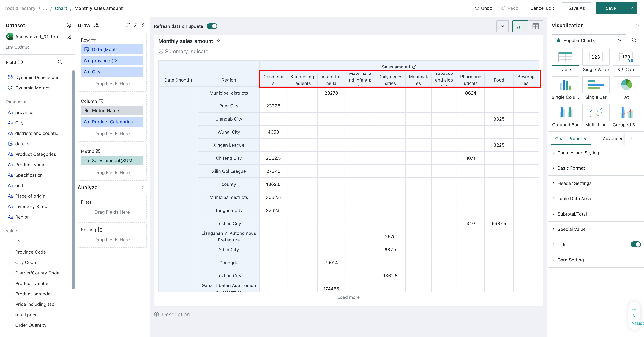Edit the Monthly sales amount title pencil
Screen dimensions: 644x337
(219, 41)
